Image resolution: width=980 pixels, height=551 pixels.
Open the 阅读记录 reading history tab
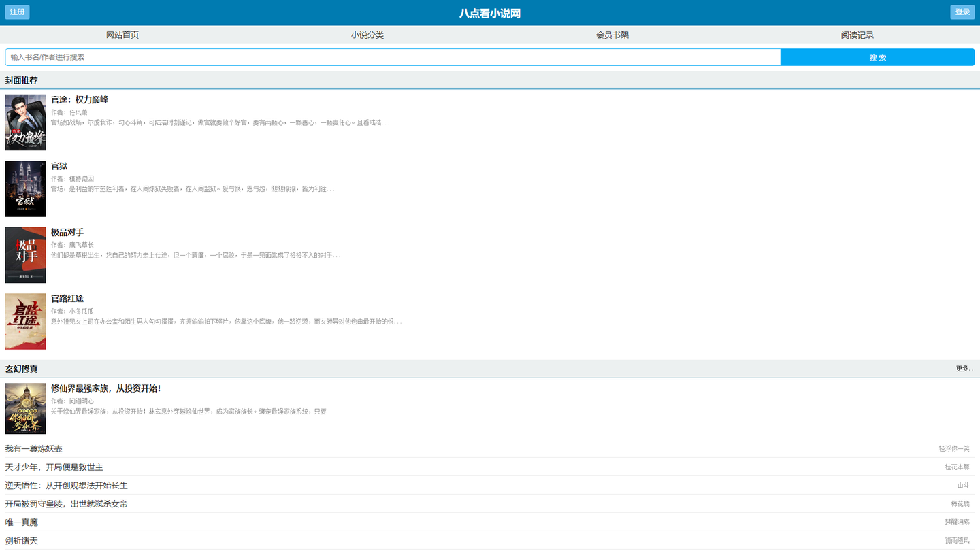tap(857, 35)
